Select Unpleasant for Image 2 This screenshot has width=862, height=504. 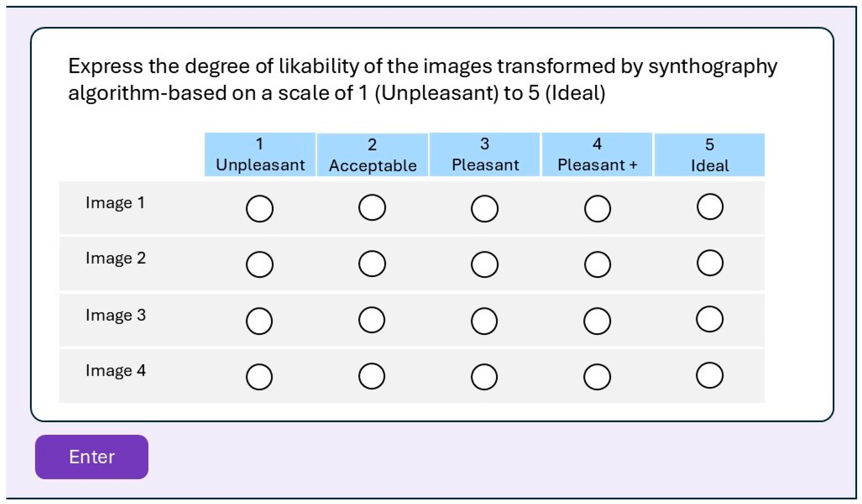click(260, 264)
